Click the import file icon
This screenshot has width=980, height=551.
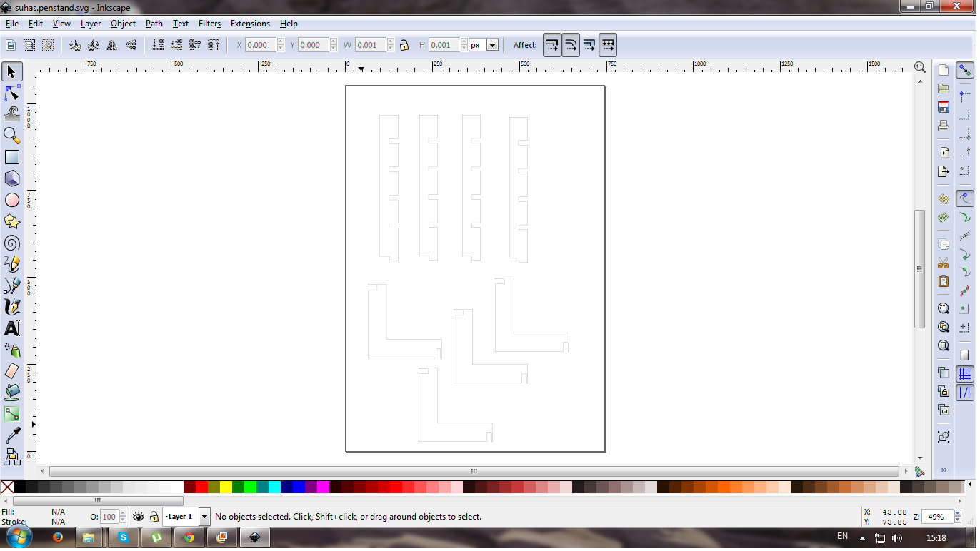944,153
